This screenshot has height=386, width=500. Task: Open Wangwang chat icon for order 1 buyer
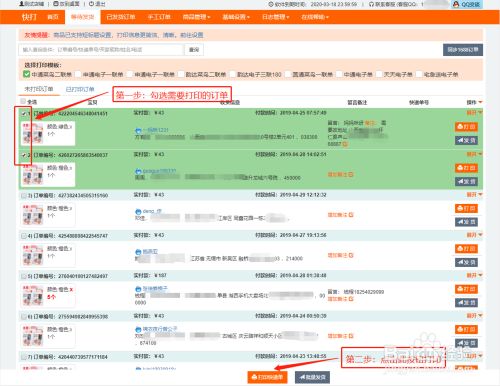pyautogui.click(x=138, y=130)
